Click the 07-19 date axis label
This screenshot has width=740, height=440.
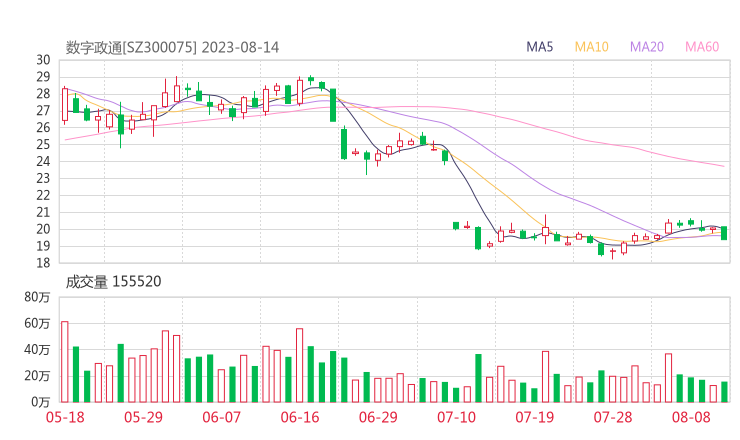534,417
